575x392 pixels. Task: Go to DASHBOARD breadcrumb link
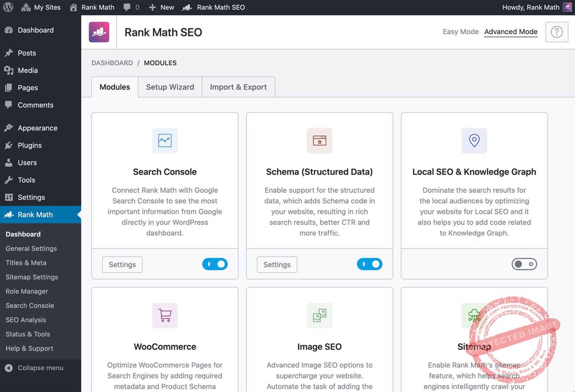112,63
